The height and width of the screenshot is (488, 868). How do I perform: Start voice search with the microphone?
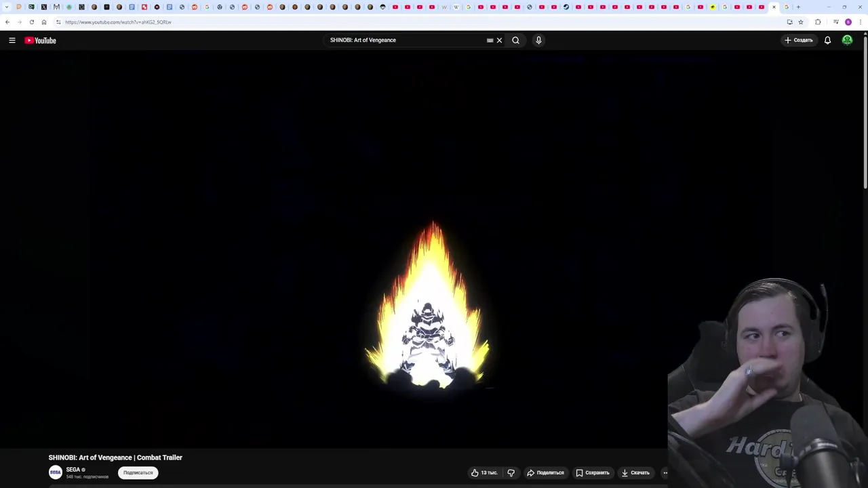538,40
